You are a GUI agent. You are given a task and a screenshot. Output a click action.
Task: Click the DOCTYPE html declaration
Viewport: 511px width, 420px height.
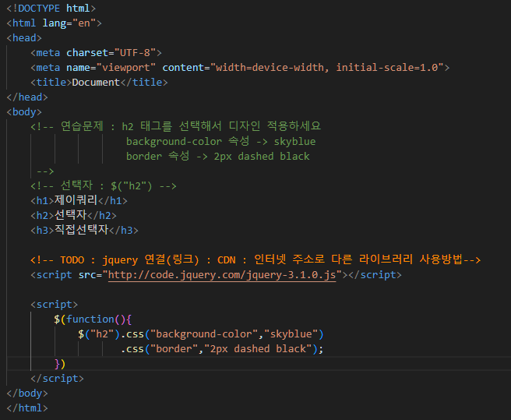pyautogui.click(x=51, y=8)
